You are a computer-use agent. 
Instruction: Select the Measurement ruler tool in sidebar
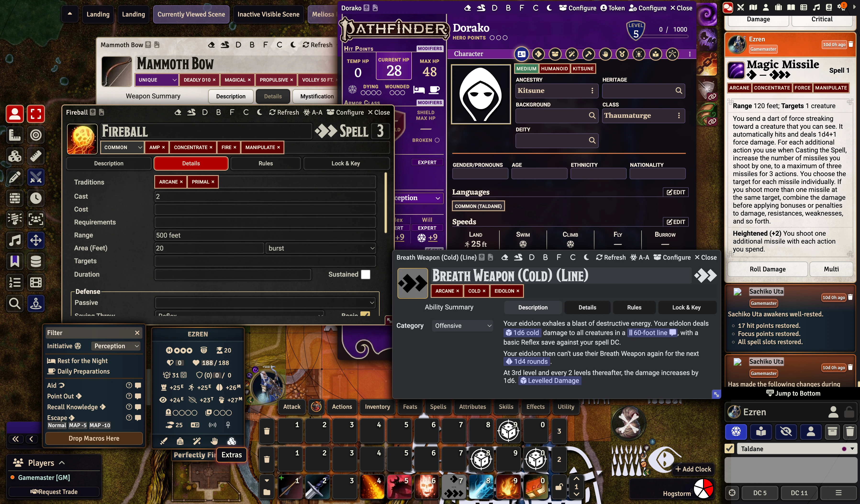(15, 135)
